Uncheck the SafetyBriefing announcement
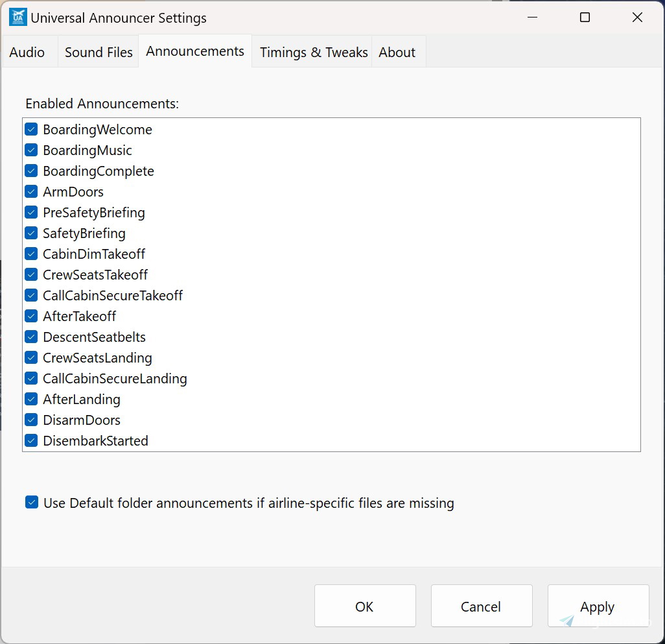The image size is (665, 644). click(31, 233)
